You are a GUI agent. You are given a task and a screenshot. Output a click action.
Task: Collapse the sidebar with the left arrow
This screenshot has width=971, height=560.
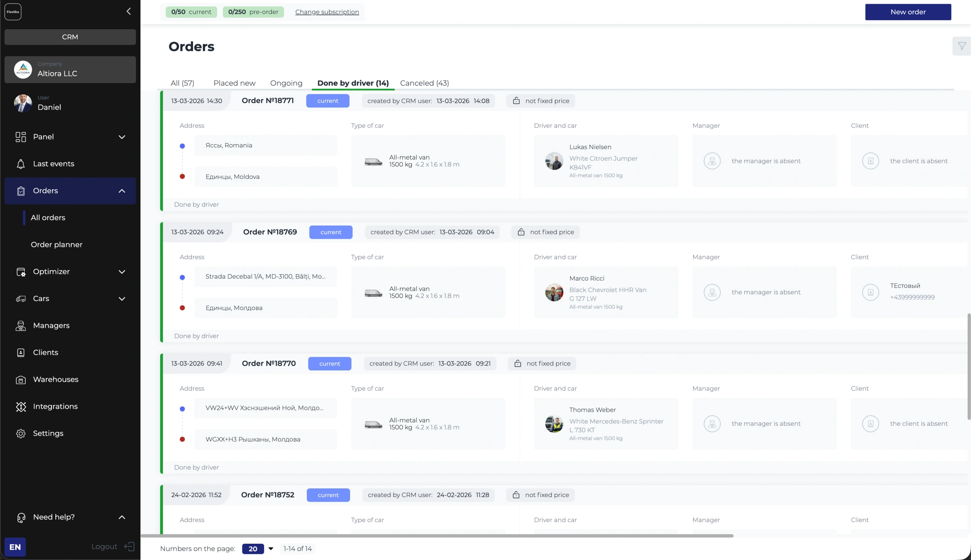tap(129, 11)
